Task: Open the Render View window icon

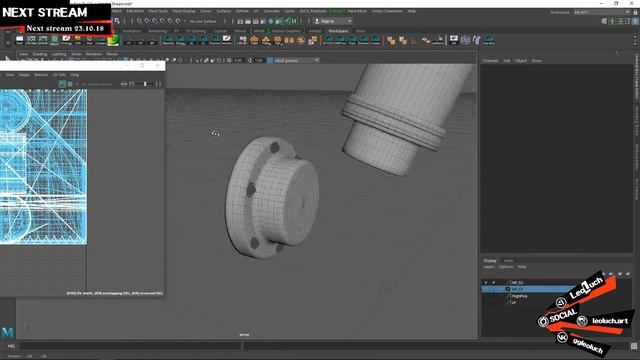Action: click(240, 21)
